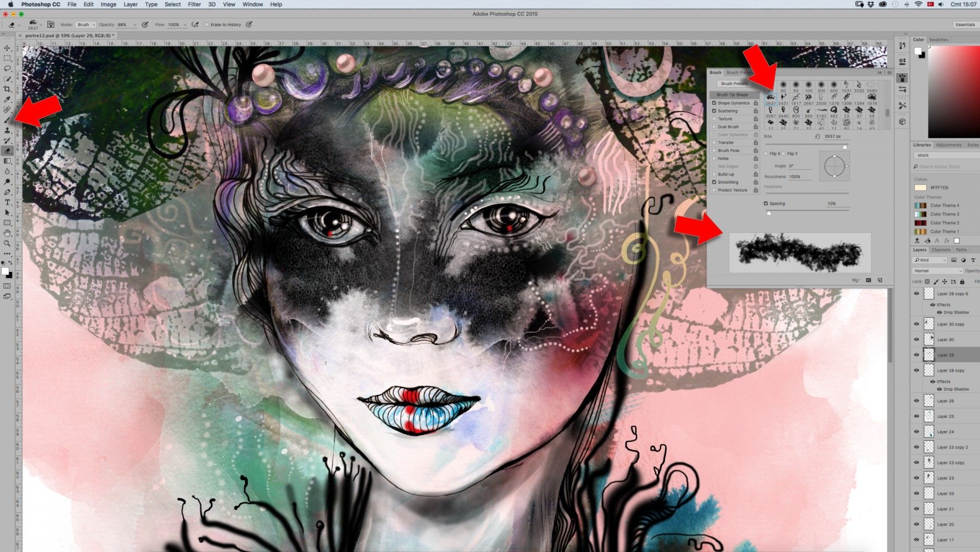Image resolution: width=980 pixels, height=552 pixels.
Task: Select the Clone Stamp tool
Action: 7,130
